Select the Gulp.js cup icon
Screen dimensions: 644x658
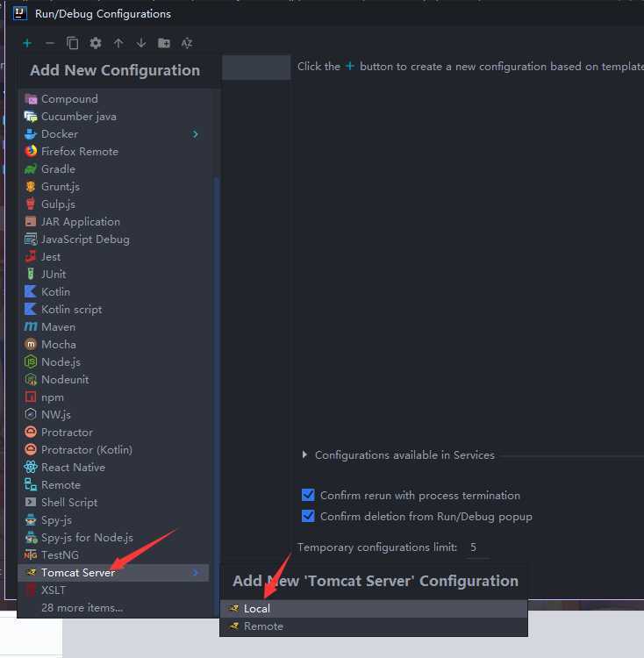pos(31,204)
